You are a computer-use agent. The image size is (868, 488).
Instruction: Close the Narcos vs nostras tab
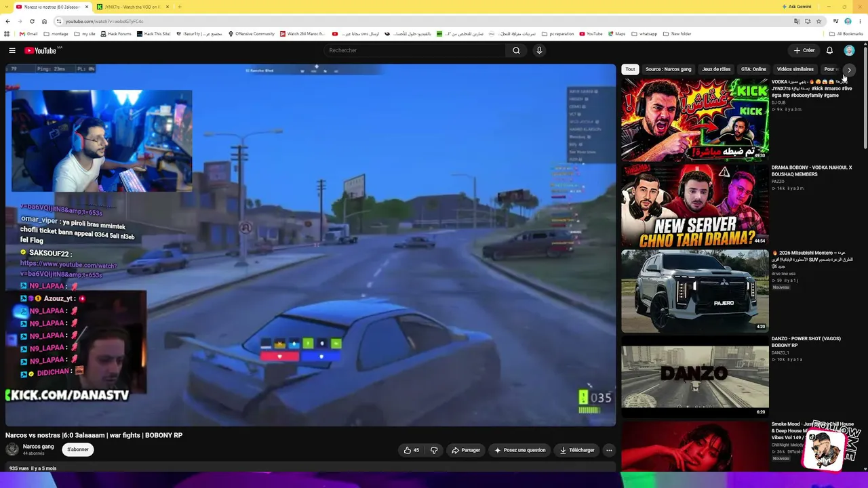87,7
